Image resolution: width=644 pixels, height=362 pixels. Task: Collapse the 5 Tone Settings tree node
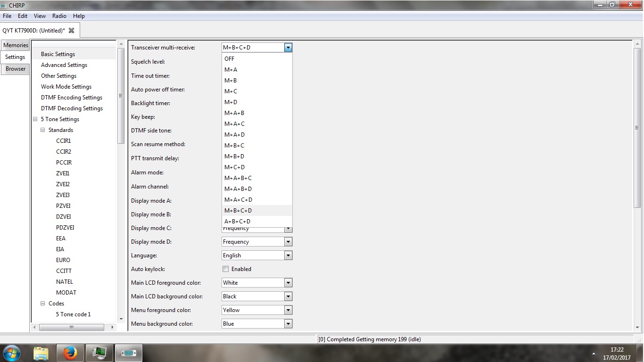coord(35,119)
